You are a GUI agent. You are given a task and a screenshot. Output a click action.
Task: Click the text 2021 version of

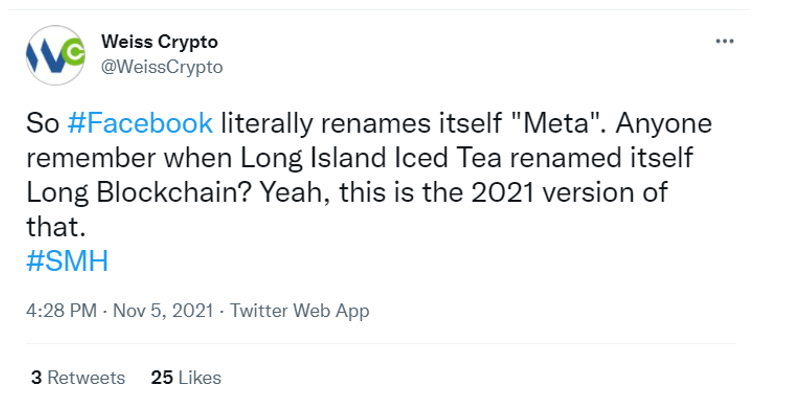pos(569,192)
